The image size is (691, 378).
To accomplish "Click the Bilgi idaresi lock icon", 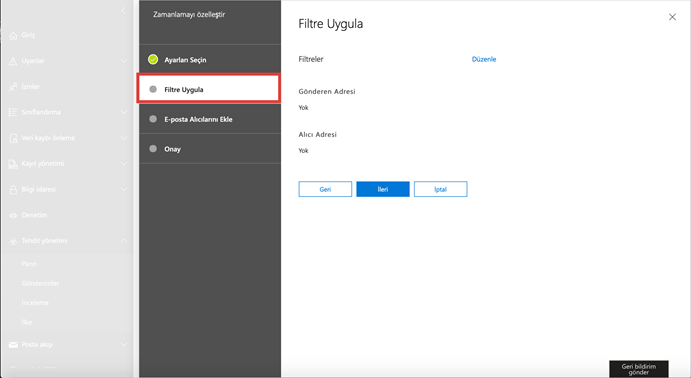I will pyautogui.click(x=14, y=189).
